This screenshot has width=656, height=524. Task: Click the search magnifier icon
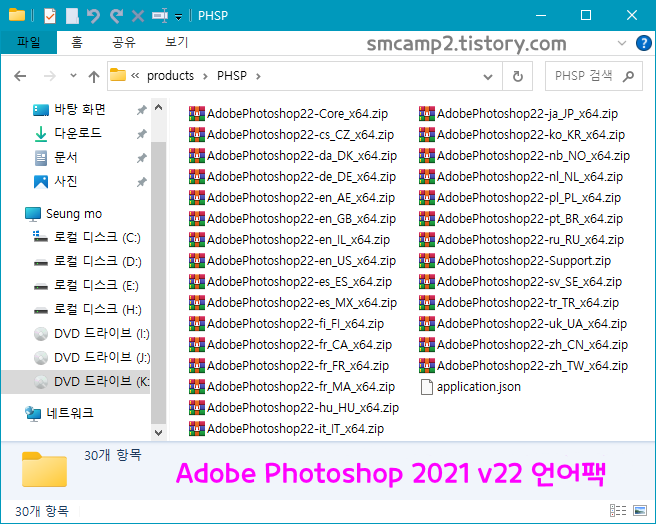coord(628,76)
